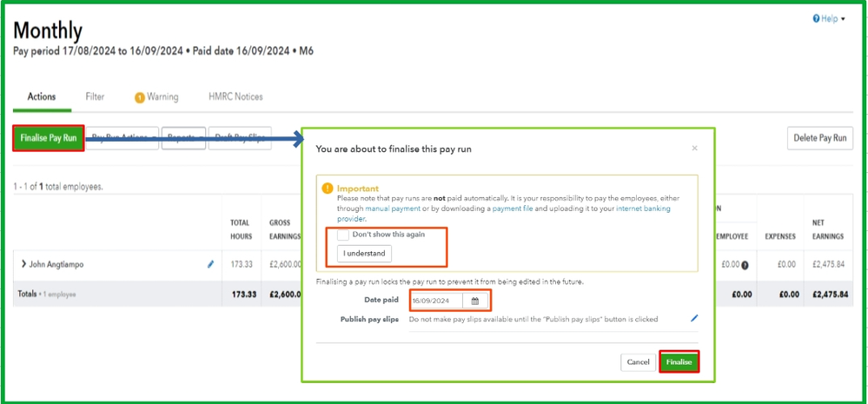The height and width of the screenshot is (404, 868).
Task: Confirm with the green Finalise button
Action: [679, 361]
